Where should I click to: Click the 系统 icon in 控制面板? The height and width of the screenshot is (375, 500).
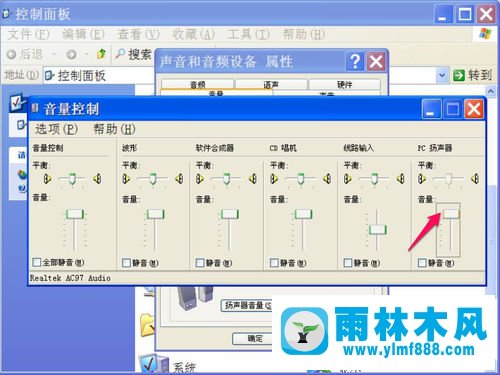[x=153, y=364]
